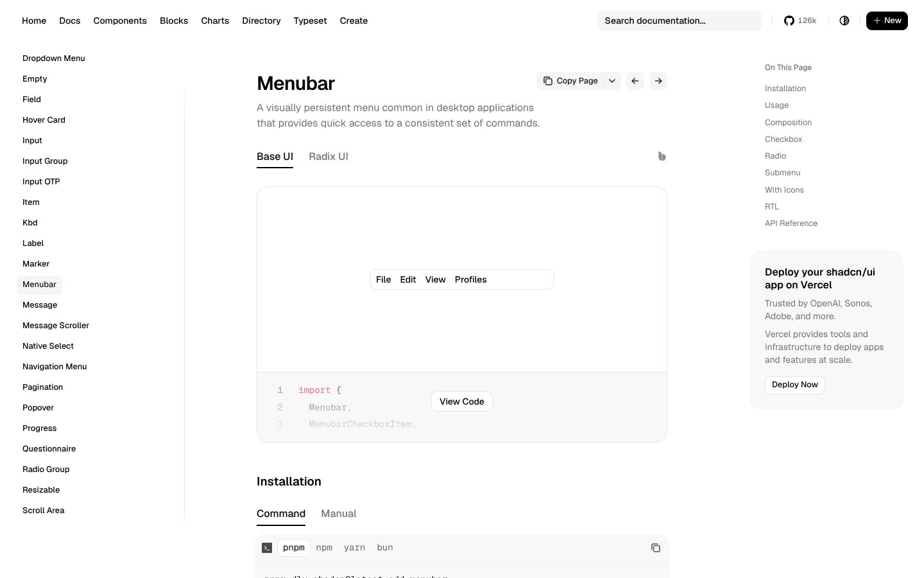Click the Copy Page button
This screenshot has height=578, width=924.
pyautogui.click(x=570, y=81)
